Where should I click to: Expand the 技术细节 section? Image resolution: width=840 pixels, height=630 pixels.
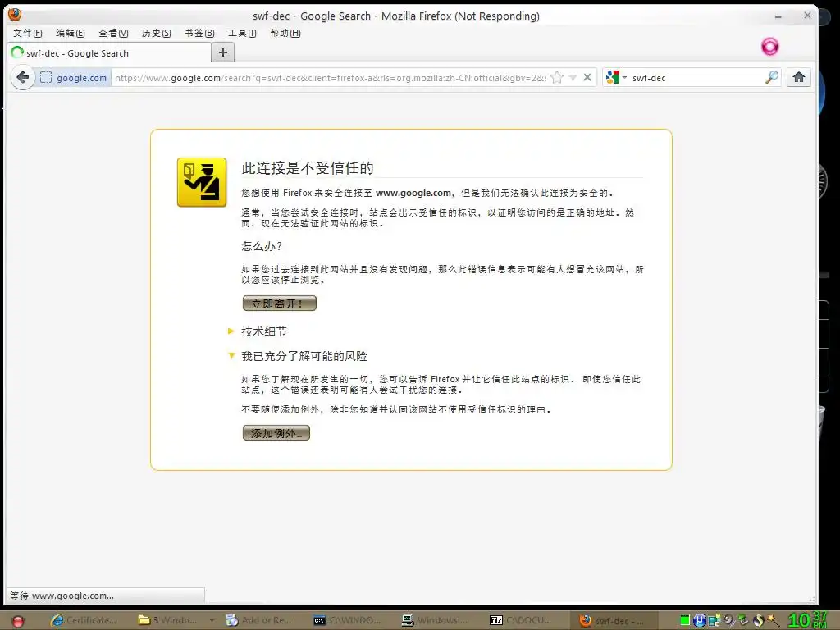(x=258, y=331)
